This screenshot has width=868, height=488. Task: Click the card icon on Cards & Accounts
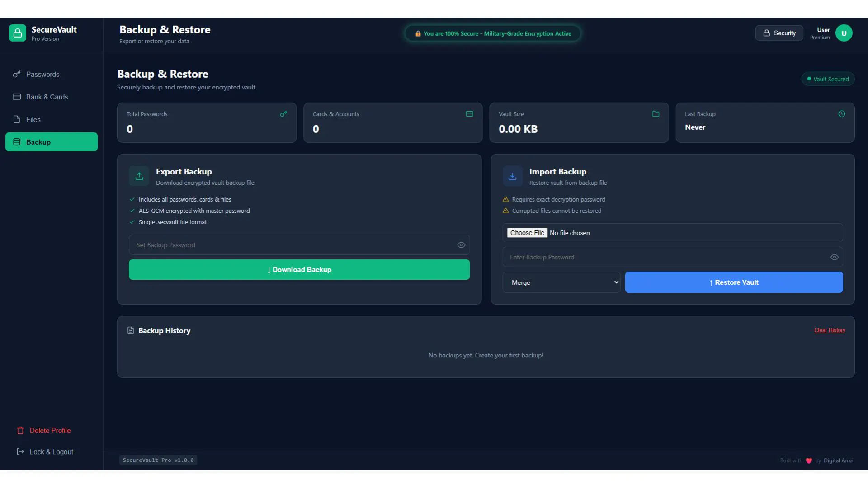(469, 114)
